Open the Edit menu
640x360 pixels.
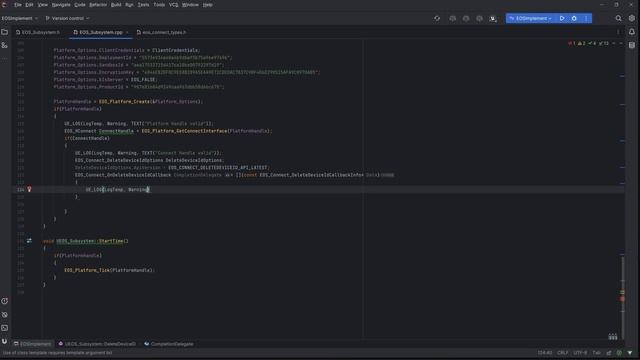(x=29, y=5)
